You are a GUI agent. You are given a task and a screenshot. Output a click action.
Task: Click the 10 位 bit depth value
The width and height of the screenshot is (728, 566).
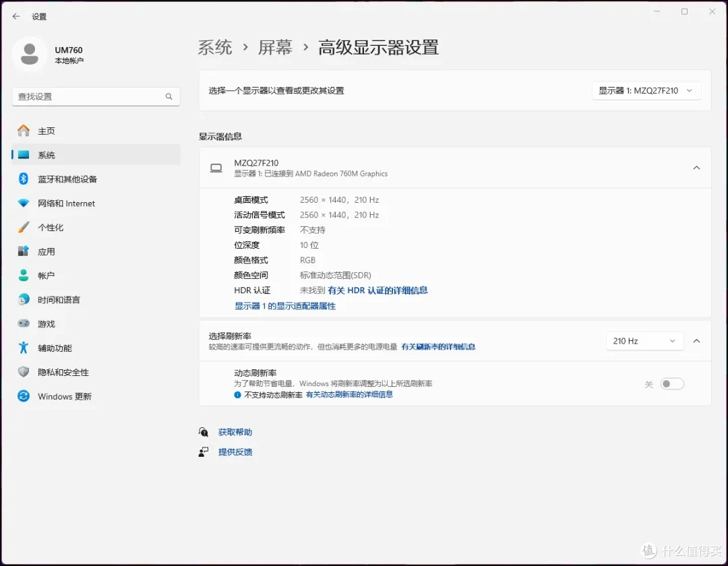tap(309, 245)
